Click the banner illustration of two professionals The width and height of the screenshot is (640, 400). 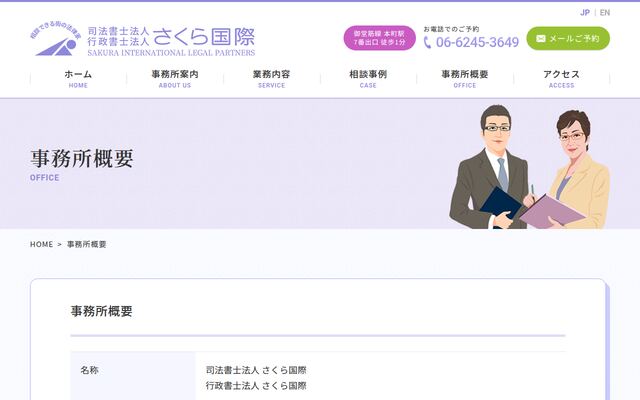tap(529, 167)
